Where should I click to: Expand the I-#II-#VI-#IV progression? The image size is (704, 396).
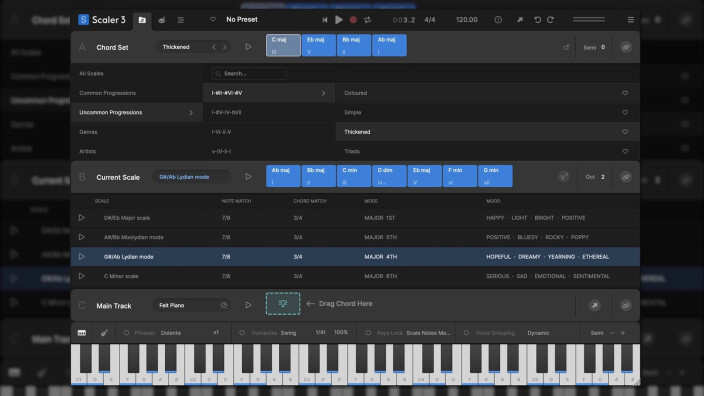click(268, 93)
